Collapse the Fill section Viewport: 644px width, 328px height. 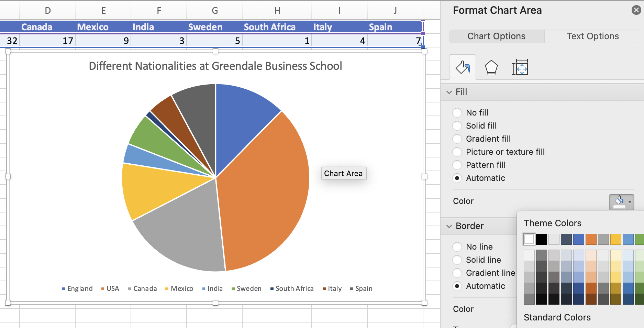click(x=449, y=92)
